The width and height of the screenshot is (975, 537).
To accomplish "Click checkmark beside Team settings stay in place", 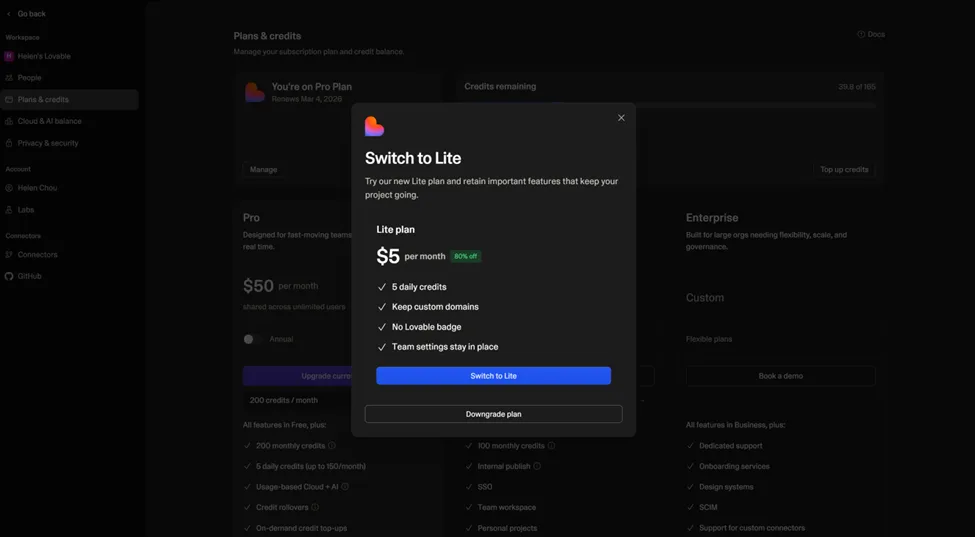I will (382, 347).
